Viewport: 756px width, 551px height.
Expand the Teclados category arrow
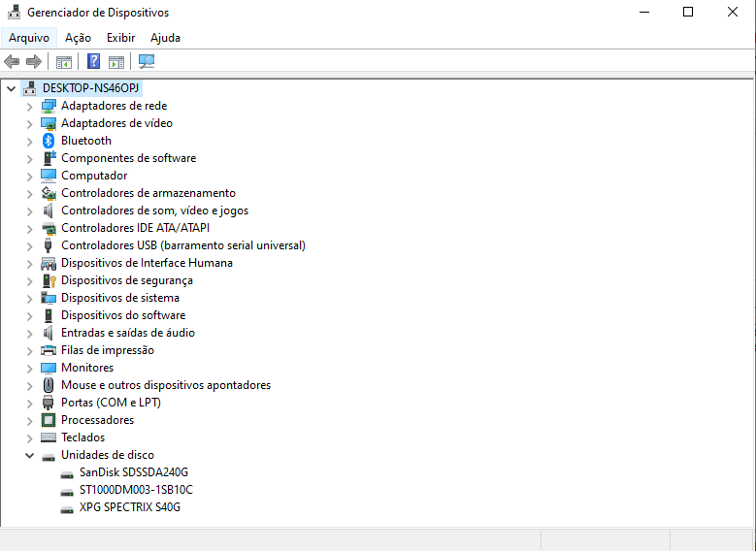29,438
